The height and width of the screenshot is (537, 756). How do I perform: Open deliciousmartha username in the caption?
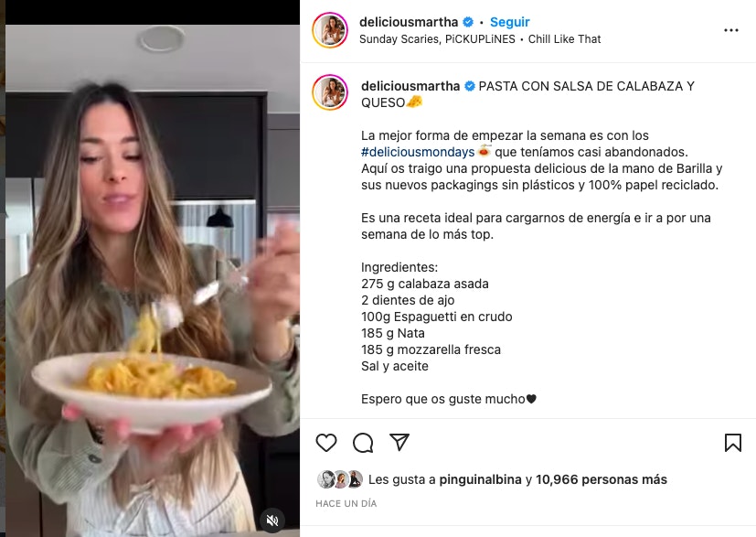click(x=410, y=86)
